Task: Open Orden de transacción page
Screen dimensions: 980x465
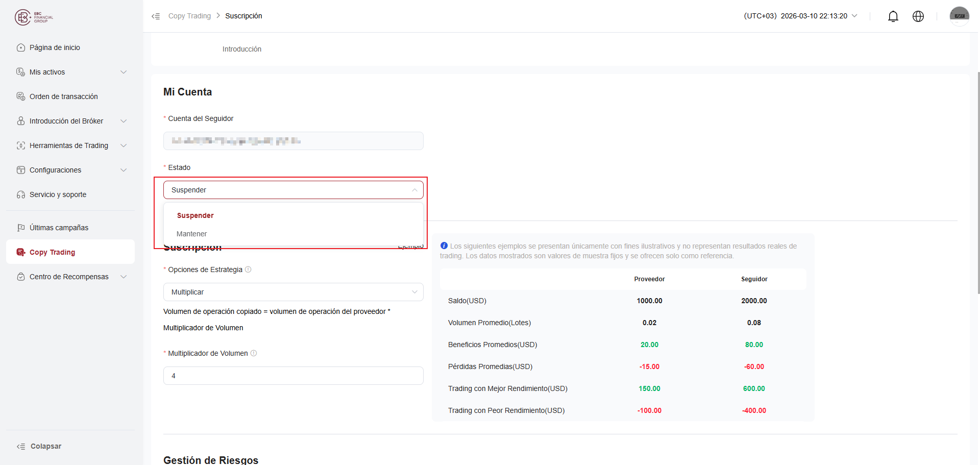Action: point(70,96)
